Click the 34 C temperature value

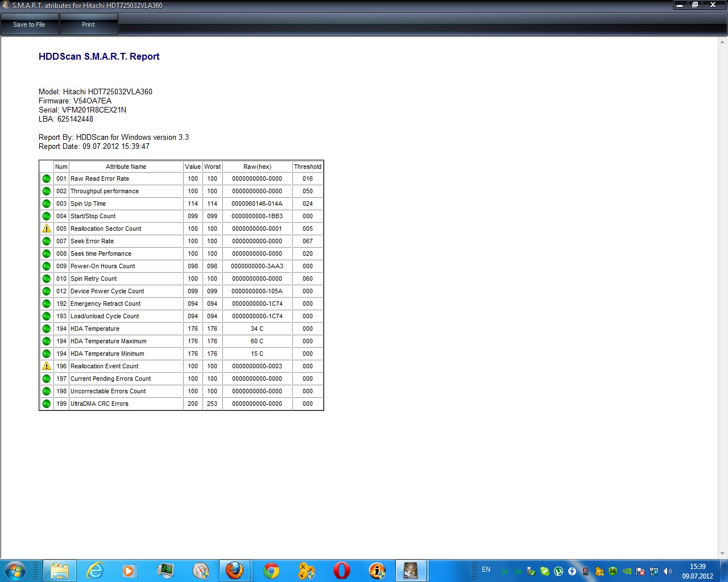(x=257, y=329)
